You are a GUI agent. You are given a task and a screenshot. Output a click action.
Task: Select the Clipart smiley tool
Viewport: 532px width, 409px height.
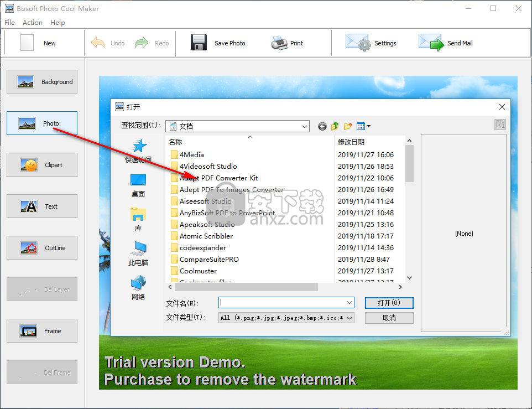pyautogui.click(x=42, y=165)
